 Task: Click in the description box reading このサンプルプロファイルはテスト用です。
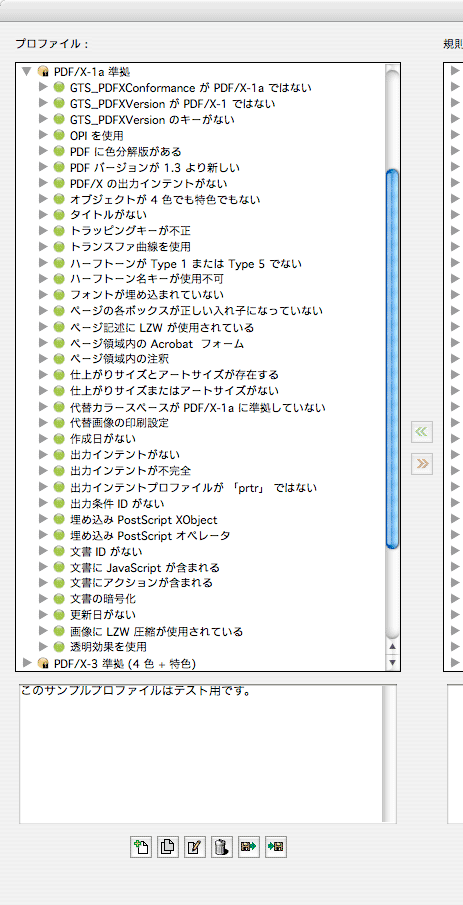pos(208,754)
